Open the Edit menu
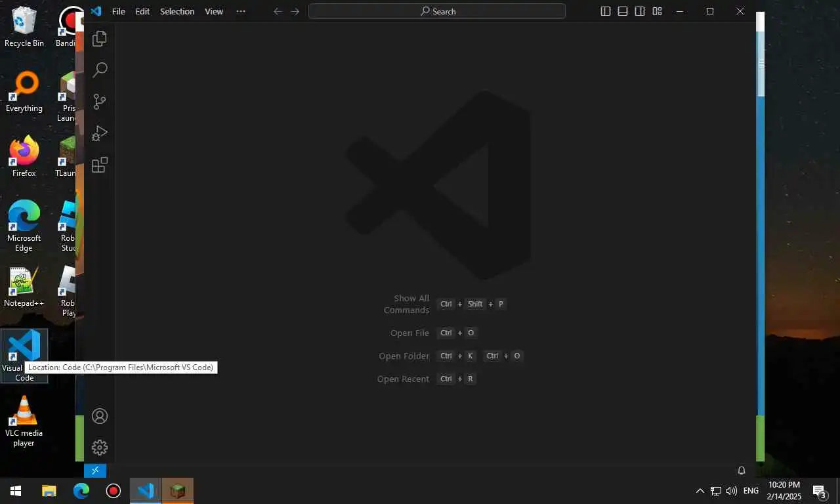The image size is (840, 504). click(x=142, y=11)
